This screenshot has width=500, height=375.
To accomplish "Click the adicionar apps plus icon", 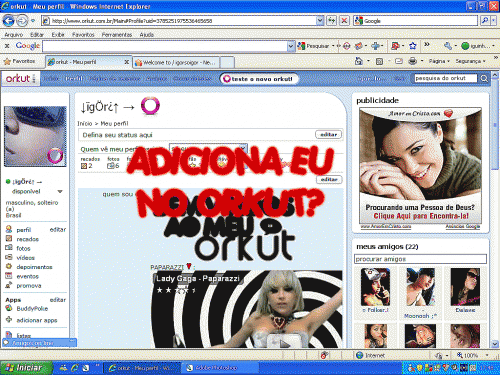I will tap(9, 320).
